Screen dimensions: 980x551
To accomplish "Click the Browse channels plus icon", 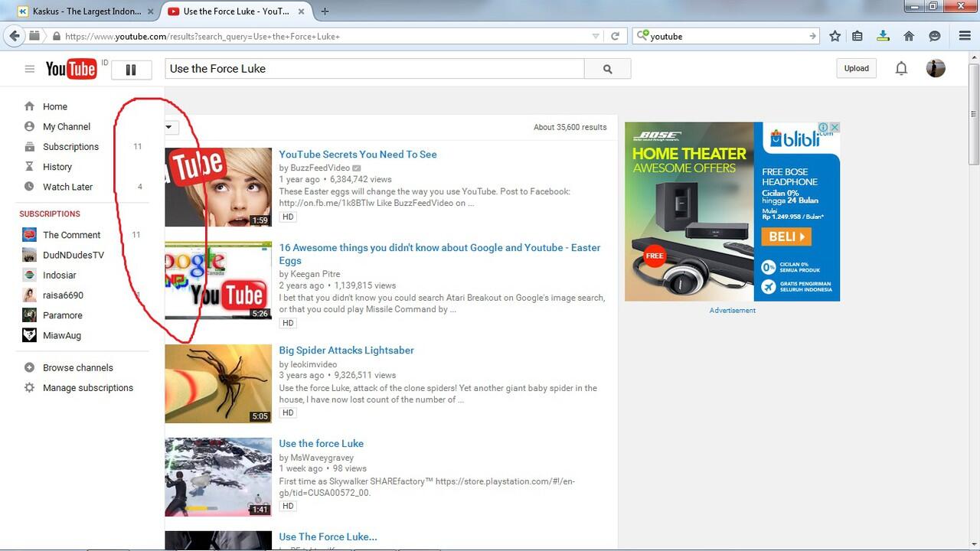I will coord(29,367).
